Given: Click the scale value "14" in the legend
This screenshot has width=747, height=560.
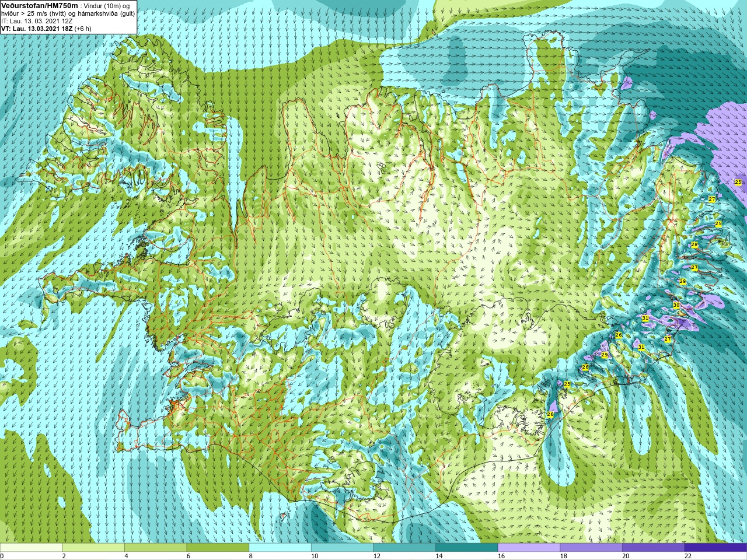Looking at the screenshot, I should pyautogui.click(x=439, y=556).
